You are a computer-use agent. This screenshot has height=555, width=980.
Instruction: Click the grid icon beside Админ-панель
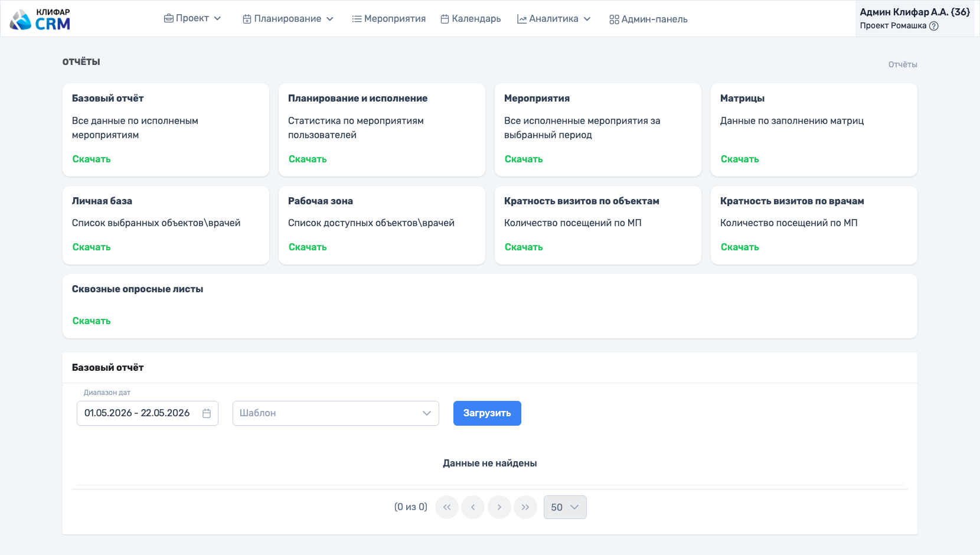pos(614,19)
